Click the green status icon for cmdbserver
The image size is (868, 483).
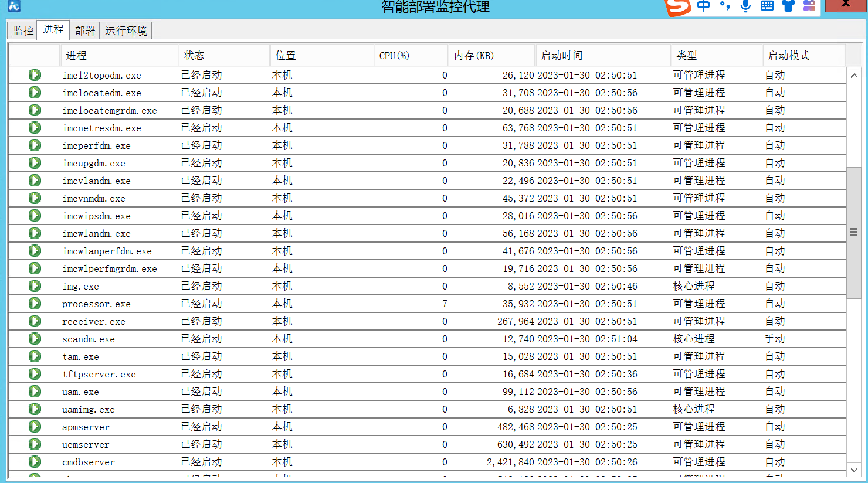pos(35,461)
